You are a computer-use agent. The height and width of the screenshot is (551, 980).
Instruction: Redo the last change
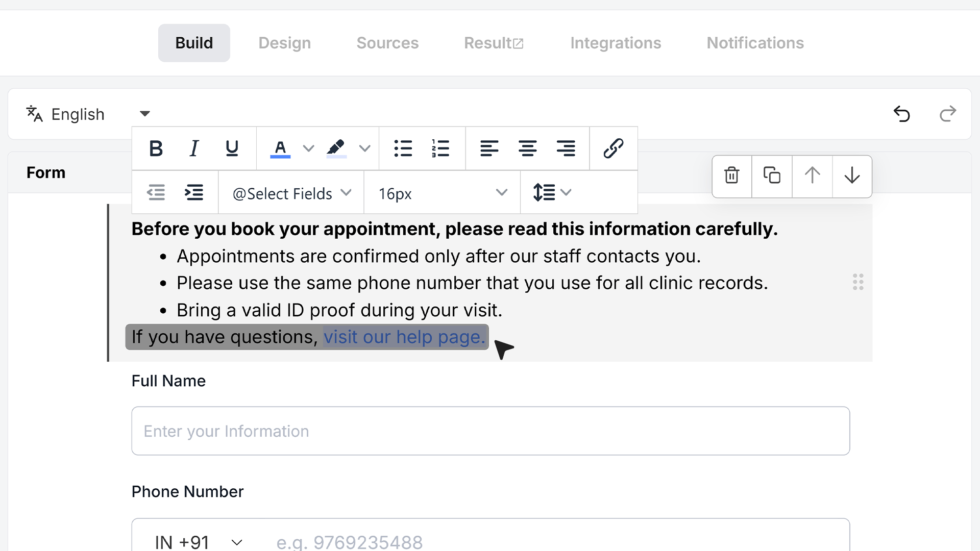click(948, 114)
